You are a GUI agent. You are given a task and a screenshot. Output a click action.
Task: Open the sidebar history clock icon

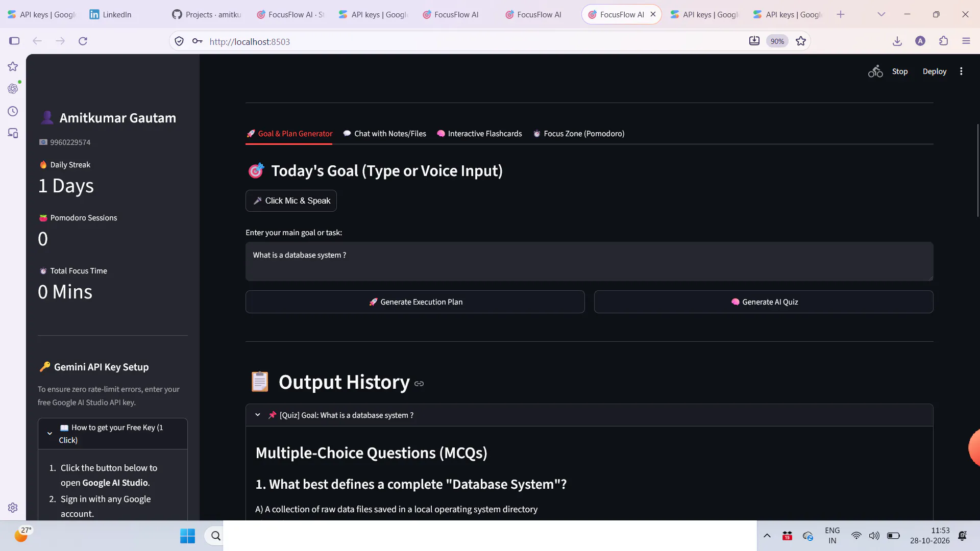coord(13,111)
